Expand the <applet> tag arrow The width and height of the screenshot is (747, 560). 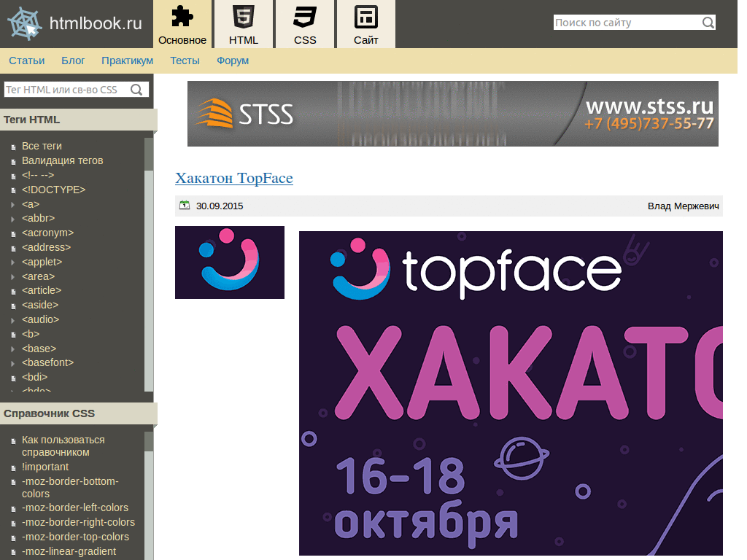(13, 262)
